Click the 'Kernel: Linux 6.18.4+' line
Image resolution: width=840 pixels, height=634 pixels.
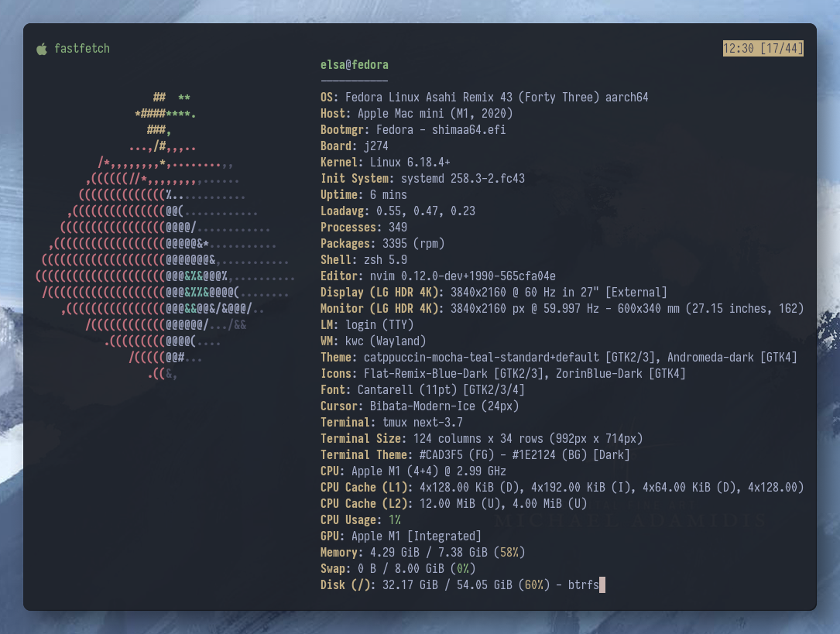tap(386, 163)
